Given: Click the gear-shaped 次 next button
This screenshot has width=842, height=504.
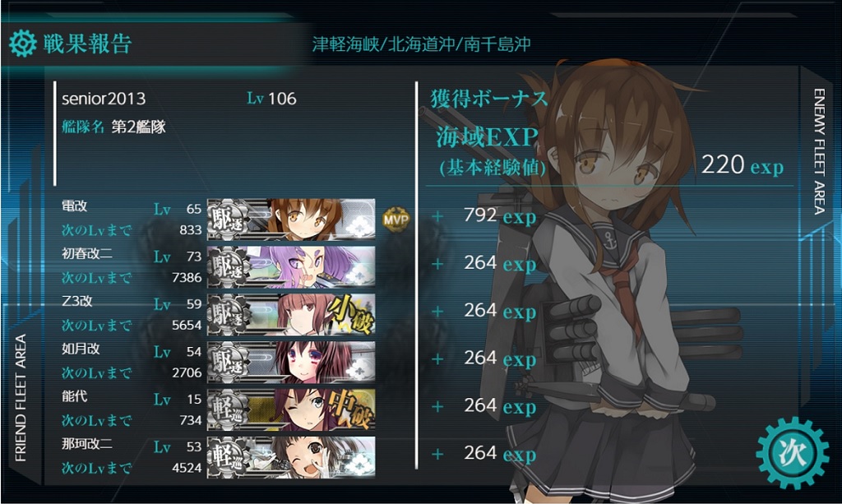Looking at the screenshot, I should (793, 454).
